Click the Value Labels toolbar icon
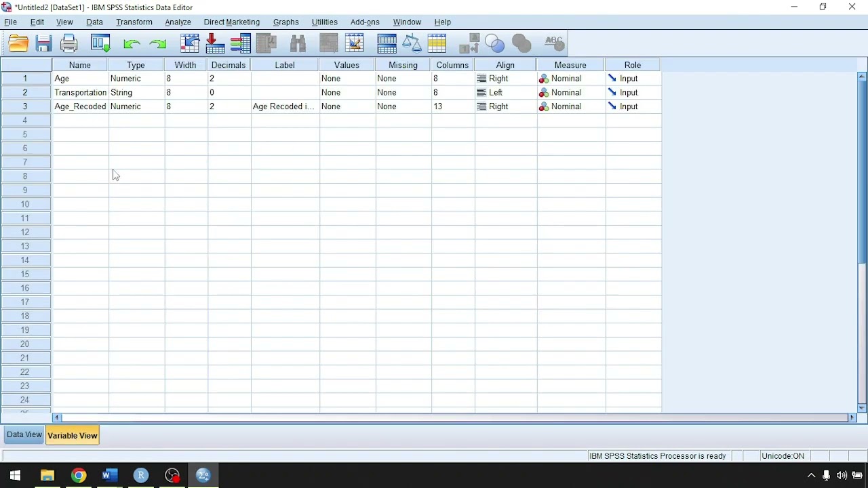The height and width of the screenshot is (488, 868). 469,44
